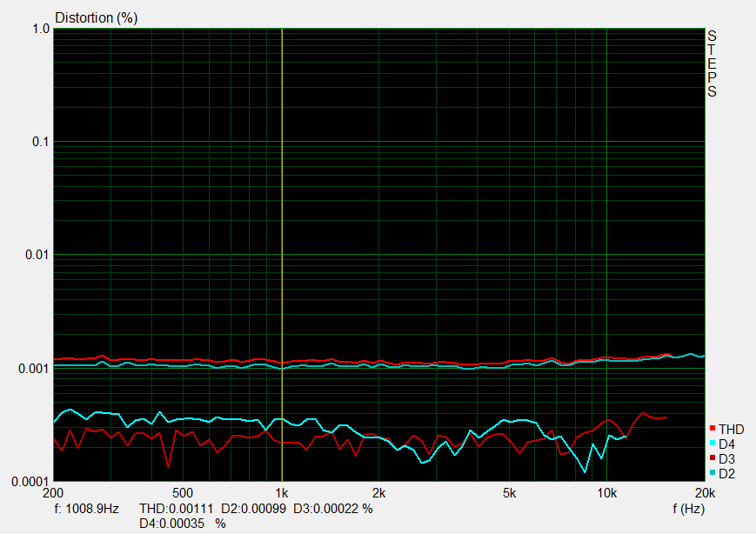The height and width of the screenshot is (534, 756).
Task: Click the Distortion (%) axis title
Action: [x=97, y=18]
